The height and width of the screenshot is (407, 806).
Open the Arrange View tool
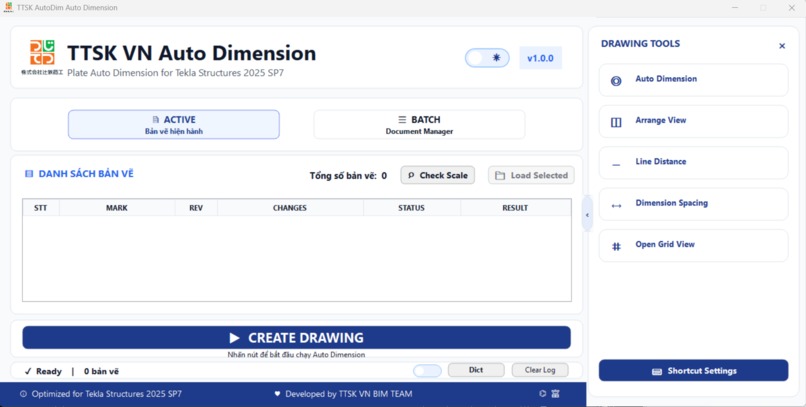693,121
